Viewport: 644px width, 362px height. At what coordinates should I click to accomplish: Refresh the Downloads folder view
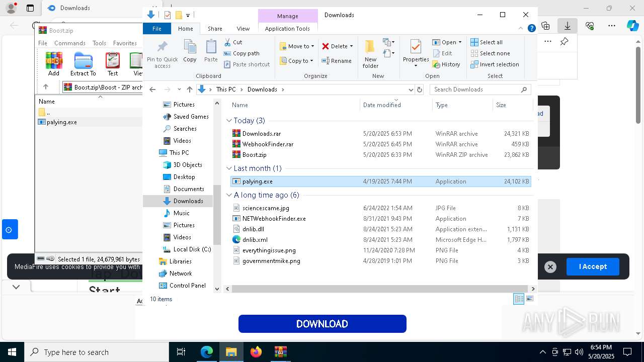point(420,89)
